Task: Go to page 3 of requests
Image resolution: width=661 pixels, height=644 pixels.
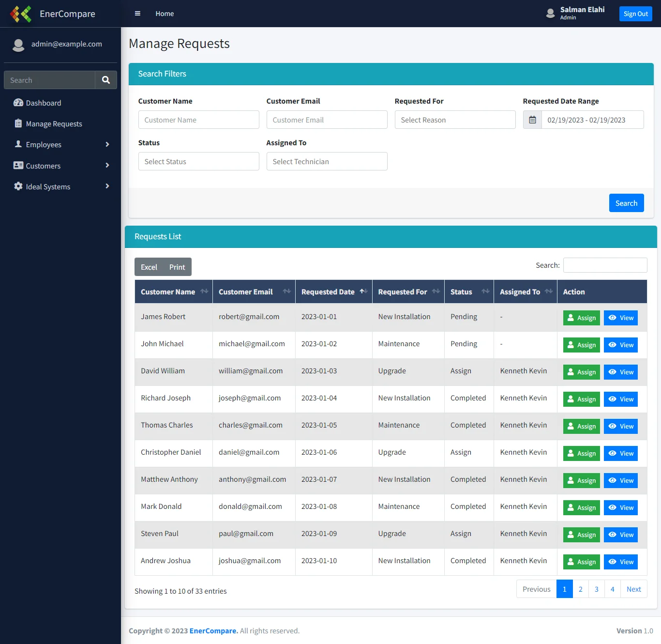Action: [x=596, y=589]
